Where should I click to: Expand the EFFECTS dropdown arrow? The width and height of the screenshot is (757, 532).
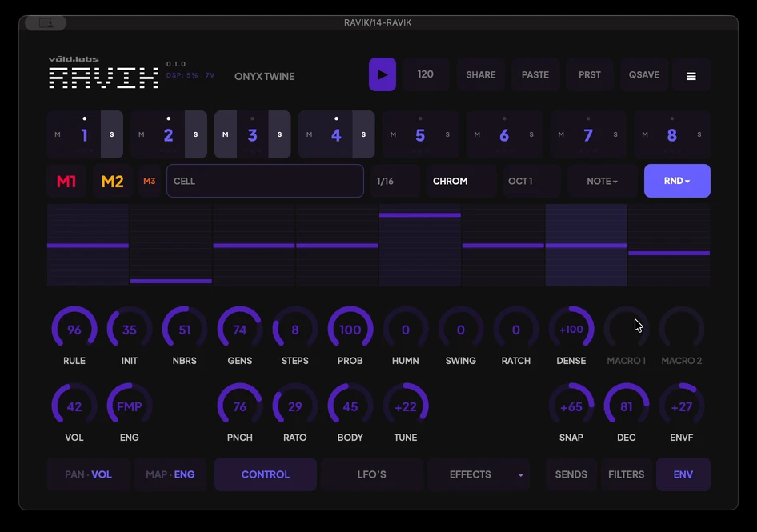pos(520,475)
